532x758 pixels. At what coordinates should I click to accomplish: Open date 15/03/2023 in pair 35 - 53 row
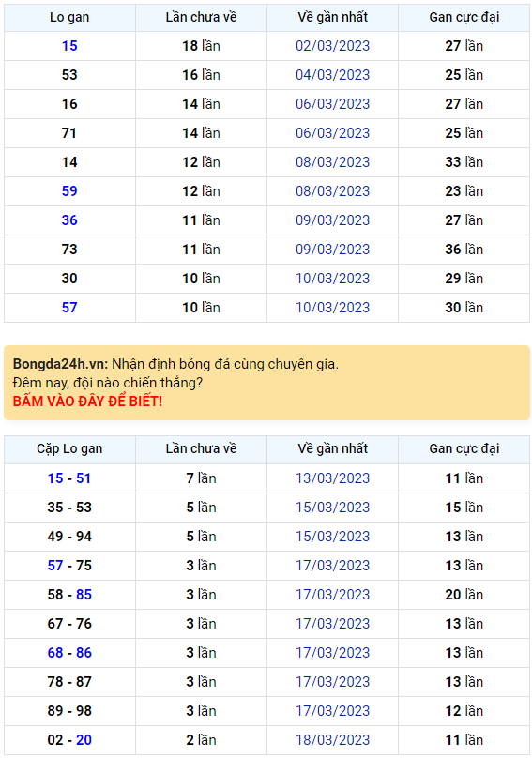[333, 508]
